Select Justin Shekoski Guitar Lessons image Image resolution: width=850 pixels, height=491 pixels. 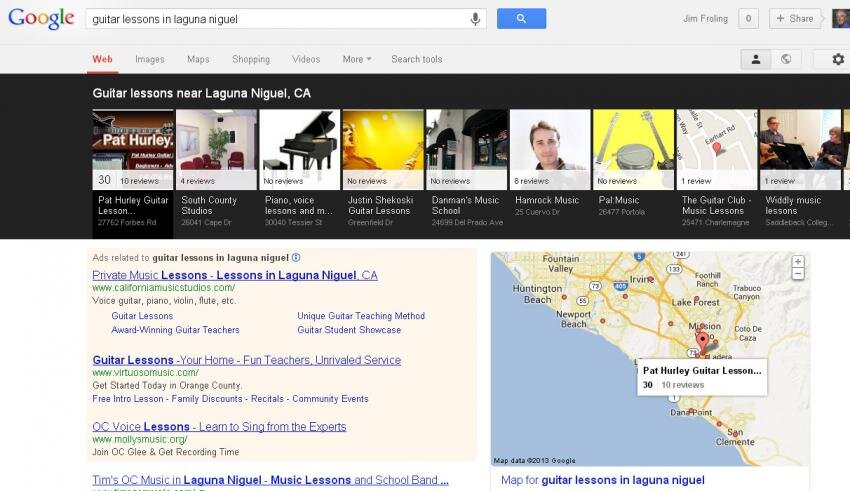click(383, 149)
